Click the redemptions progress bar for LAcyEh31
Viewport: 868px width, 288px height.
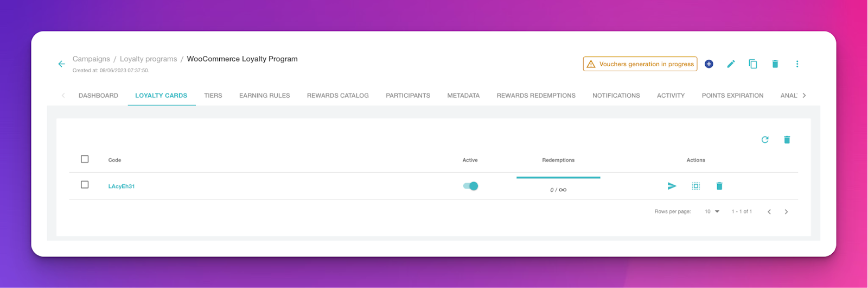point(558,177)
